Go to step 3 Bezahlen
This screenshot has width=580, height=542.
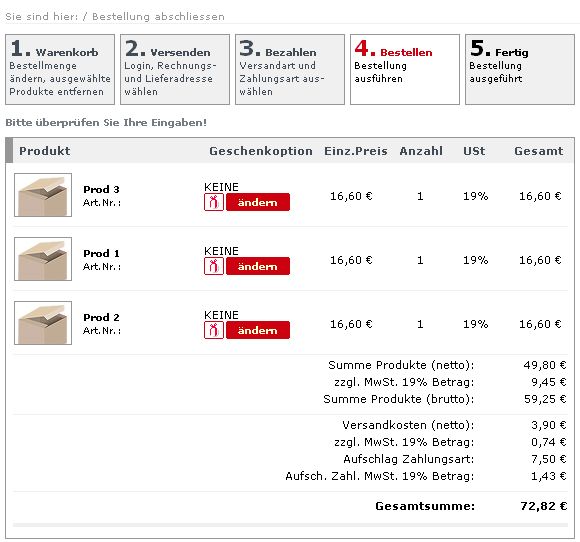point(290,70)
